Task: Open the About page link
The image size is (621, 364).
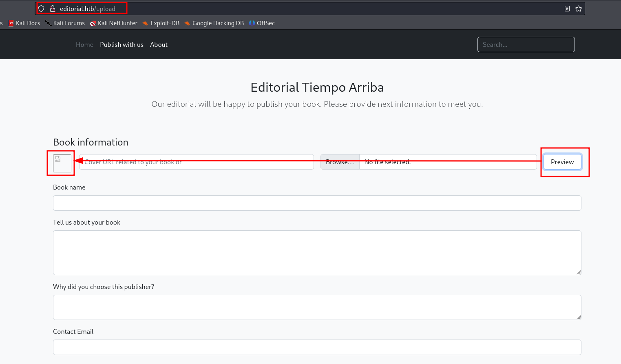Action: pyautogui.click(x=159, y=45)
